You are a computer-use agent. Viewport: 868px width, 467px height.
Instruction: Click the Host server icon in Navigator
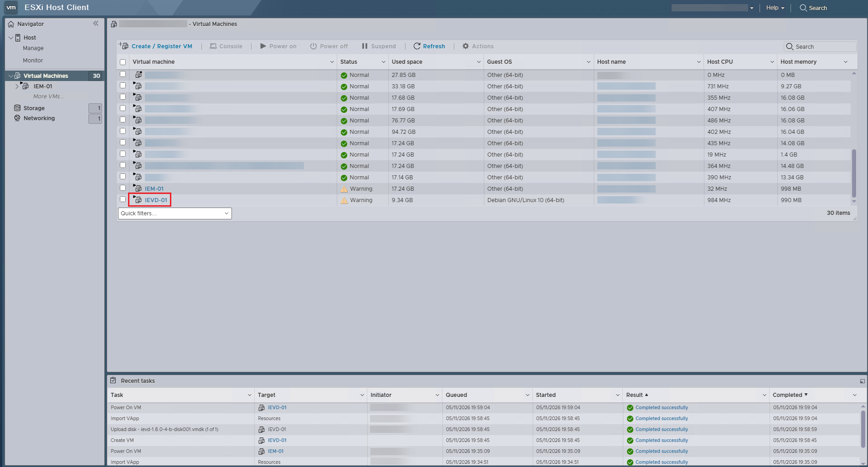click(18, 38)
